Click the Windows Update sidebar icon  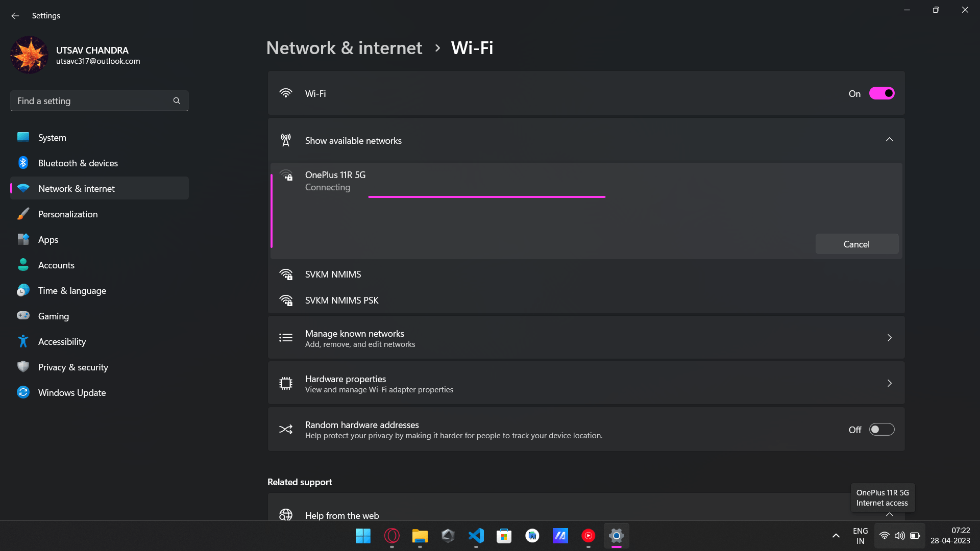[x=23, y=392]
